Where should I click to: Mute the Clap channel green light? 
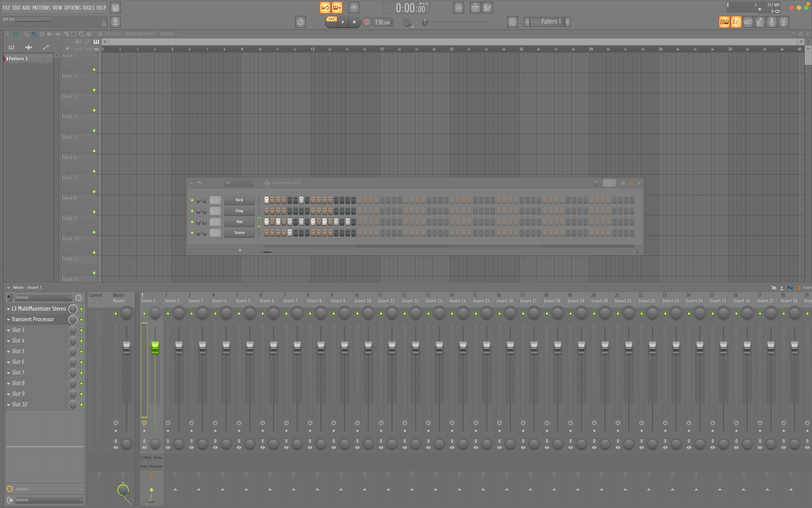192,211
